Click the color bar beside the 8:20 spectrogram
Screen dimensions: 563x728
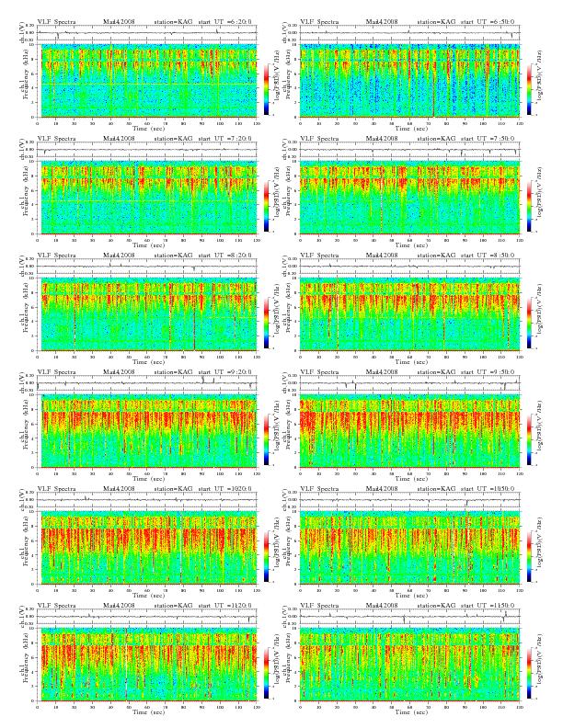pos(266,323)
